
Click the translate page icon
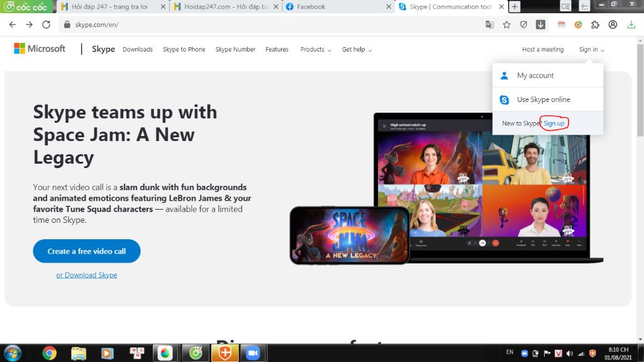pyautogui.click(x=489, y=25)
